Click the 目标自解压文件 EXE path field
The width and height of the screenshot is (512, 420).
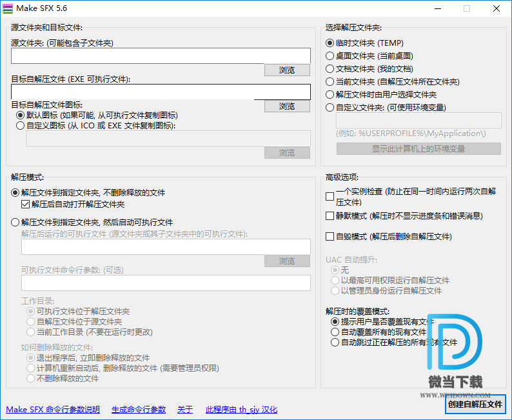pos(161,92)
